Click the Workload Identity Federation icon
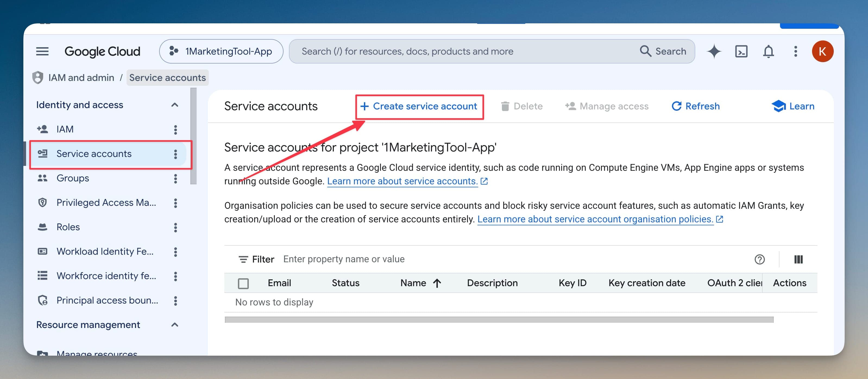The image size is (868, 379). click(42, 251)
